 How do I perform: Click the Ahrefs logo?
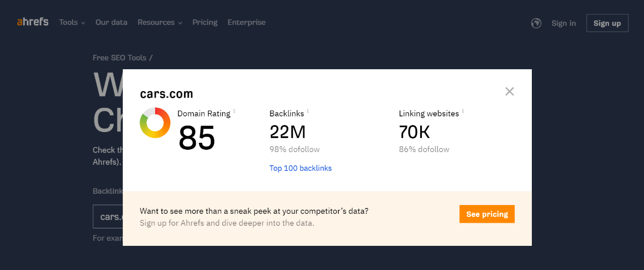point(32,22)
